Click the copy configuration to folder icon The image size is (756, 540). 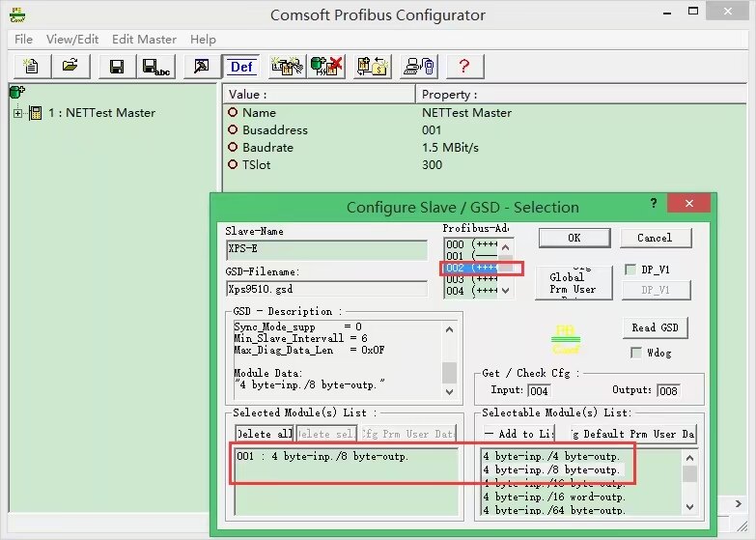coord(373,66)
